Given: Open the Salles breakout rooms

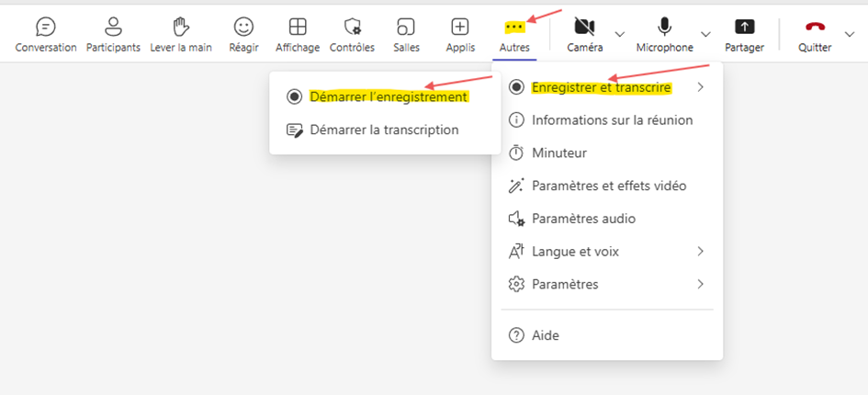Looking at the screenshot, I should point(406,26).
